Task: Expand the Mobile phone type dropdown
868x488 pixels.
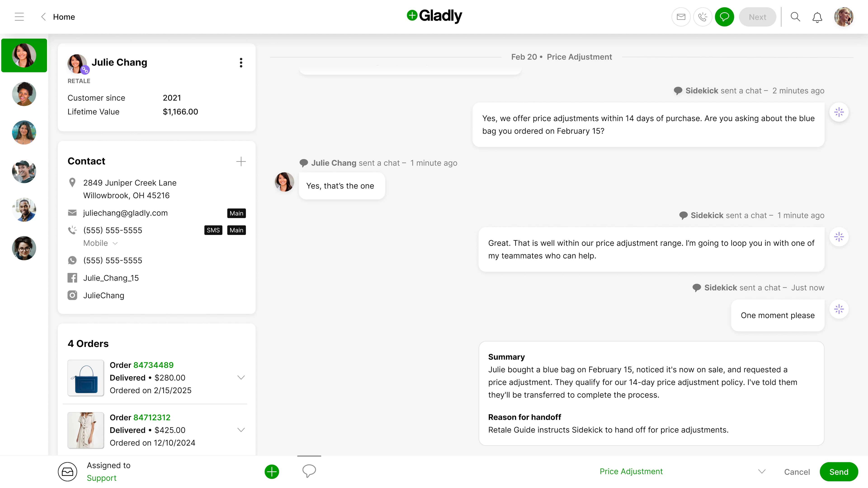Action: 115,243
